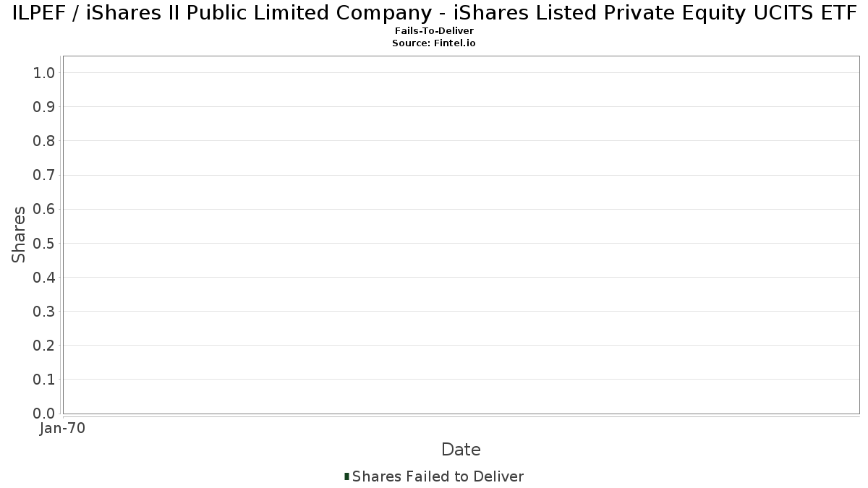Click the 0.9 y-axis tick label

[x=44, y=107]
